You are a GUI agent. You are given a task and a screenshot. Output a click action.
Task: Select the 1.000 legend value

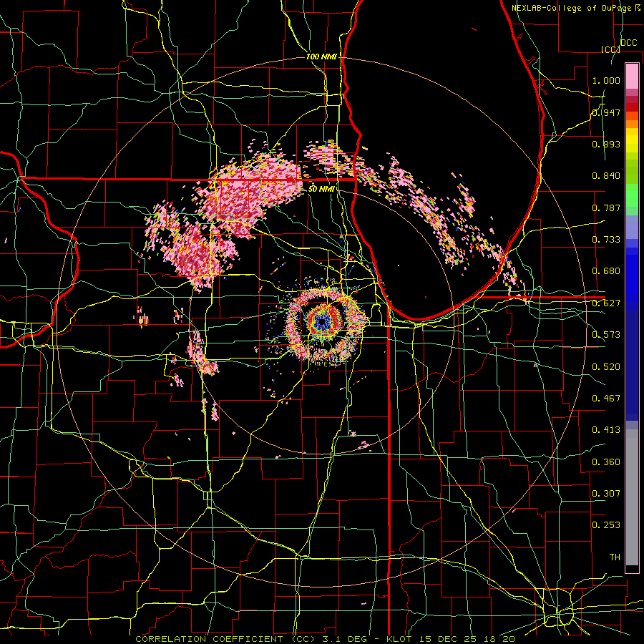point(606,80)
